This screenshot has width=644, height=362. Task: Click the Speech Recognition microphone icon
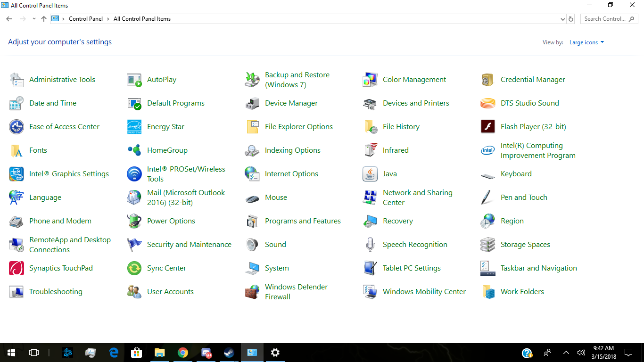click(x=370, y=245)
